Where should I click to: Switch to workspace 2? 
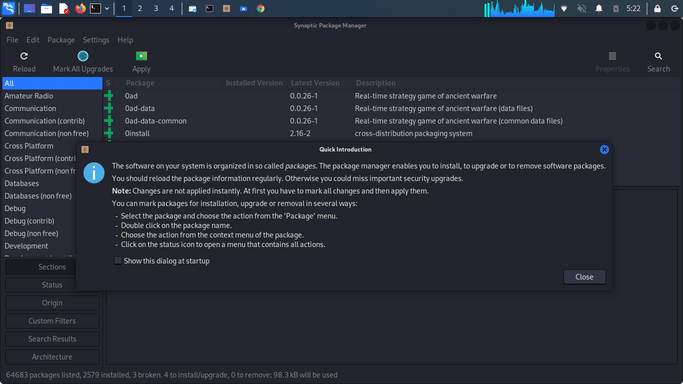coord(139,8)
